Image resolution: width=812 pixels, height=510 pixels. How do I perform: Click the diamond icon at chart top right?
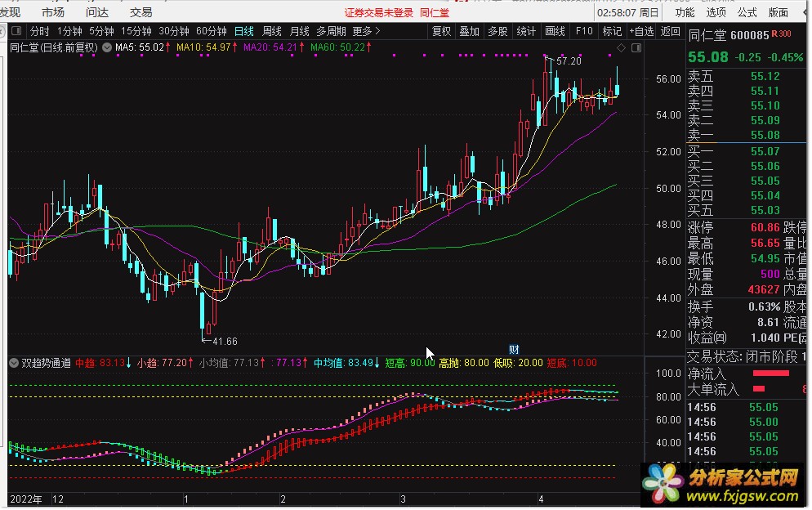621,47
